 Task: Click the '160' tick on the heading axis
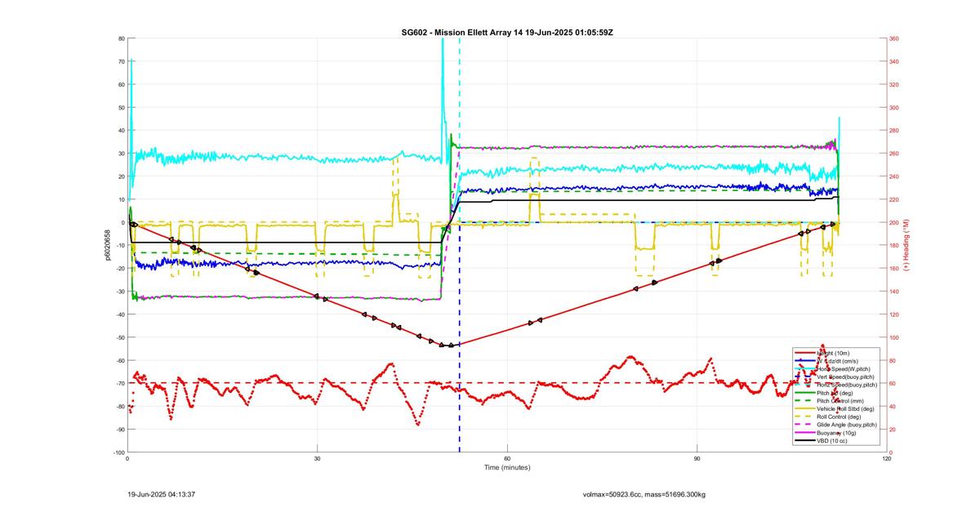[894, 269]
